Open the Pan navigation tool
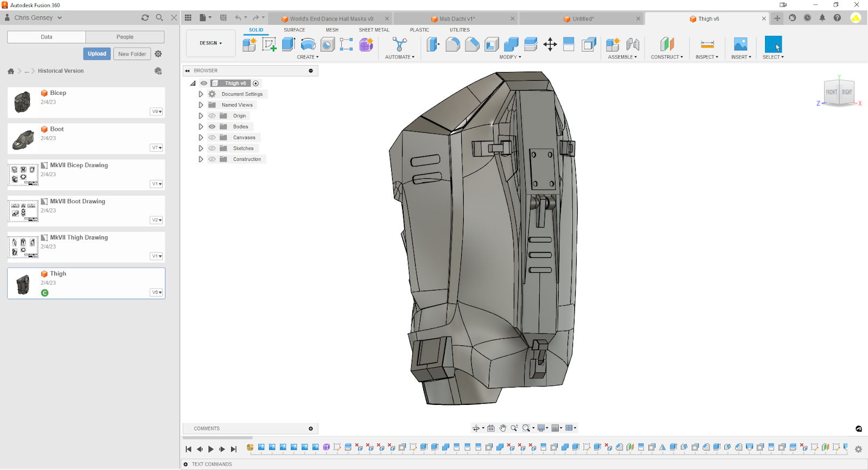The image size is (868, 470). tap(503, 428)
